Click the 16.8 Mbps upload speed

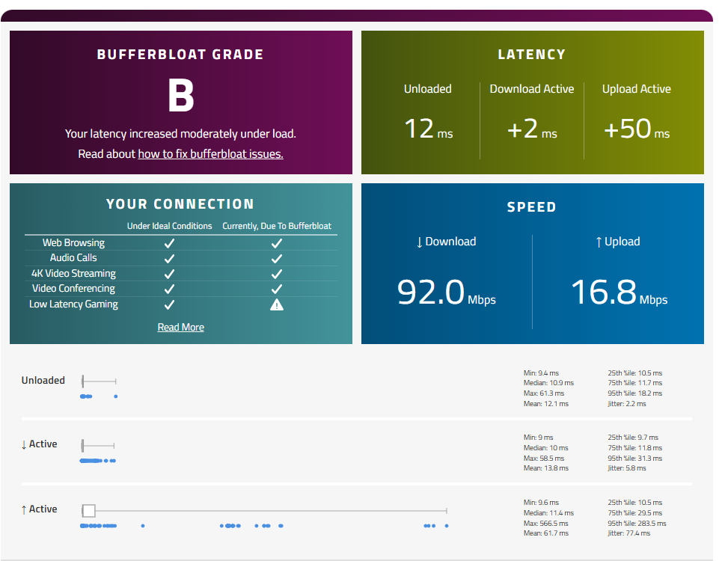click(619, 292)
